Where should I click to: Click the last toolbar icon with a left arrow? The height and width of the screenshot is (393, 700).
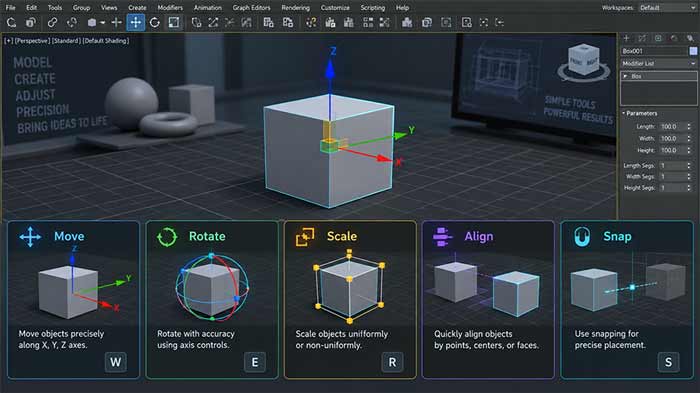[x=500, y=22]
